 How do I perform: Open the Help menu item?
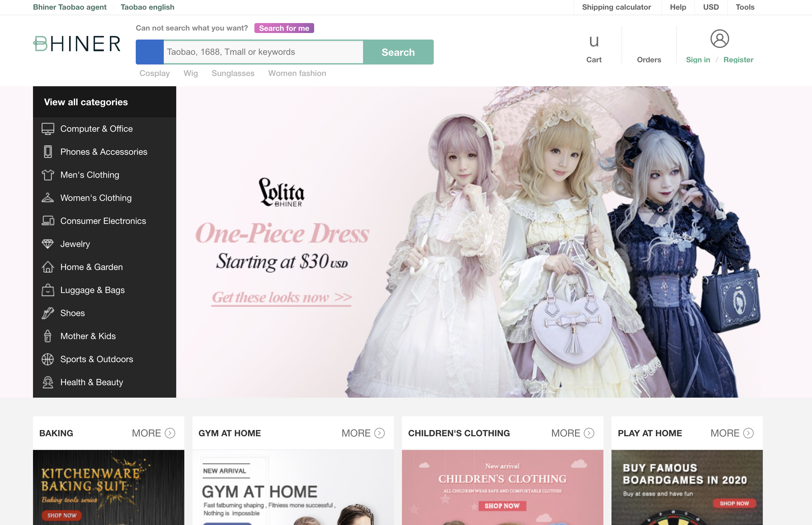(x=678, y=7)
